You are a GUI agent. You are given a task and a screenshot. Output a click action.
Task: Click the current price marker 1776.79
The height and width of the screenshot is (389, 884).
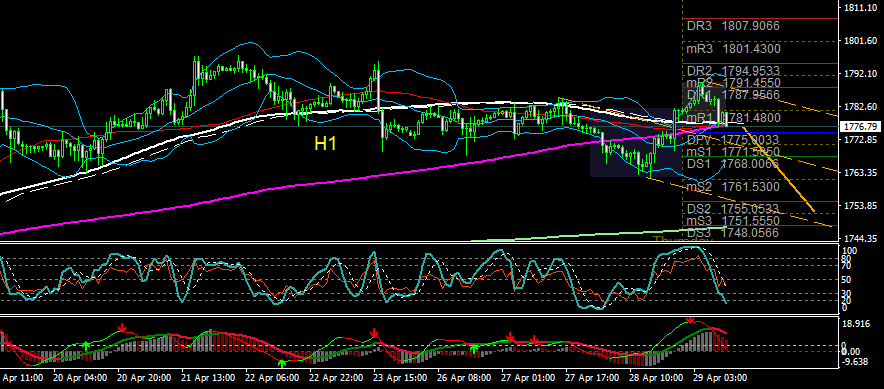point(861,126)
